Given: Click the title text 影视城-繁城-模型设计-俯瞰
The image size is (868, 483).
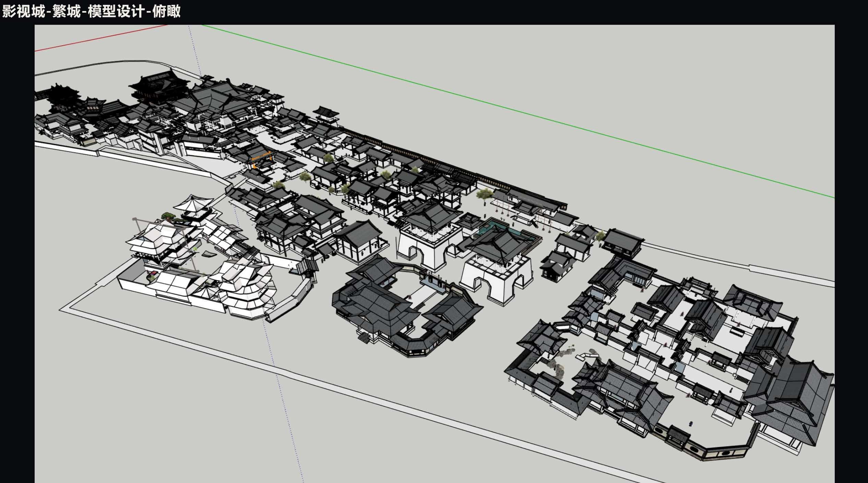Looking at the screenshot, I should pyautogui.click(x=91, y=12).
